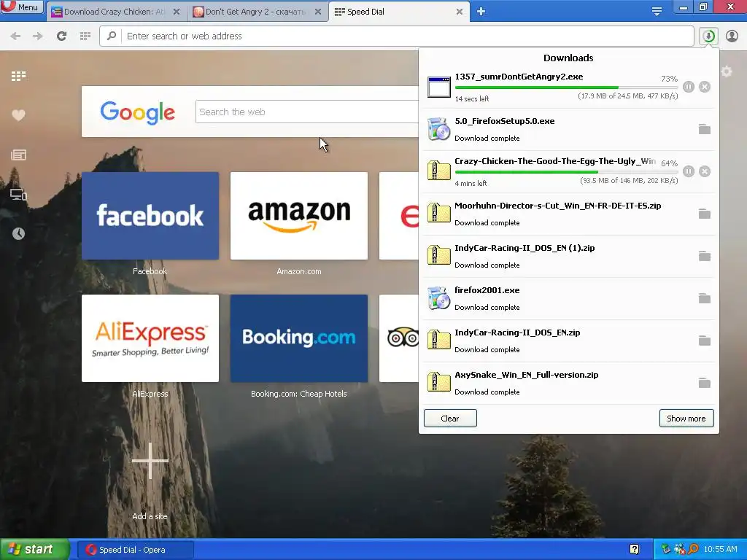
Task: Pause the 1357_sumrDontGetAngry2.exe download
Action: click(x=689, y=87)
